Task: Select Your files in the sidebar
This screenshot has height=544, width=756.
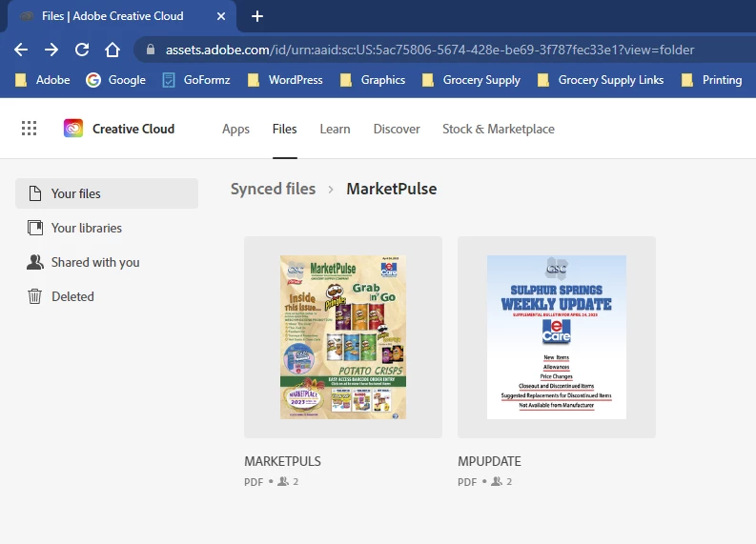Action: click(107, 193)
